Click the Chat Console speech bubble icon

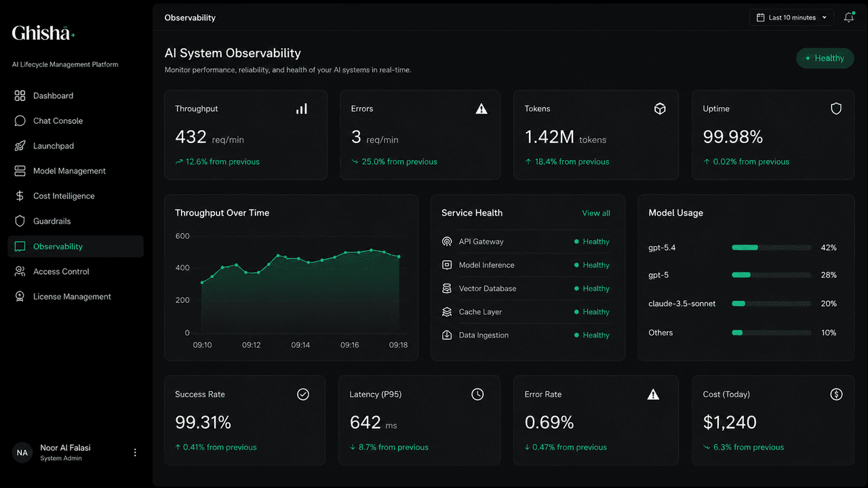[x=20, y=121]
